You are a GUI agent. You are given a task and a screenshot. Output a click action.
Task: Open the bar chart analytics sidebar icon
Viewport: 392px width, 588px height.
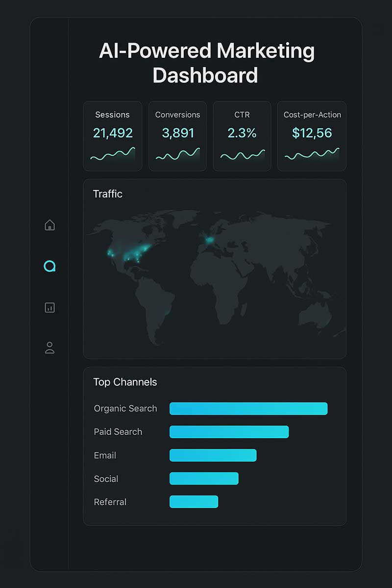pos(49,307)
